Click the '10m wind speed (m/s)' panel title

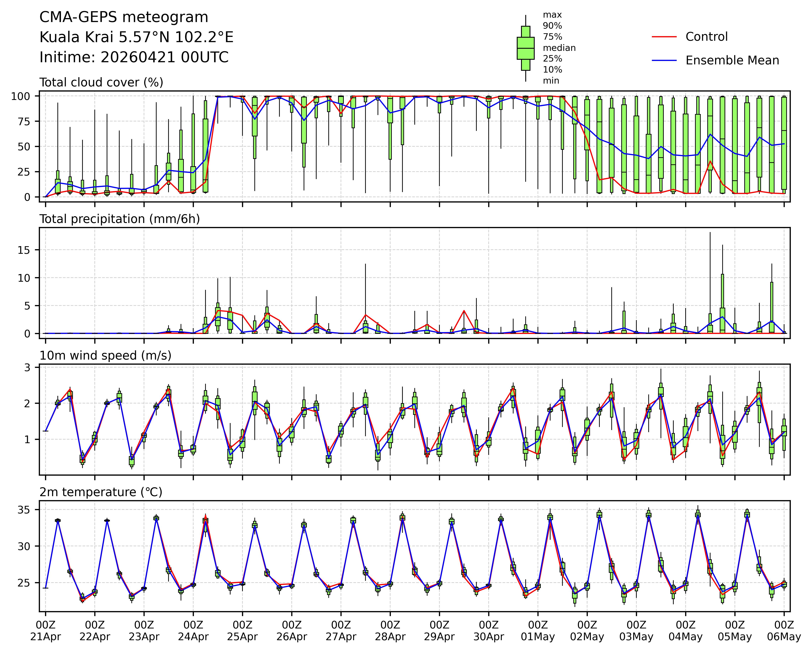click(x=105, y=355)
